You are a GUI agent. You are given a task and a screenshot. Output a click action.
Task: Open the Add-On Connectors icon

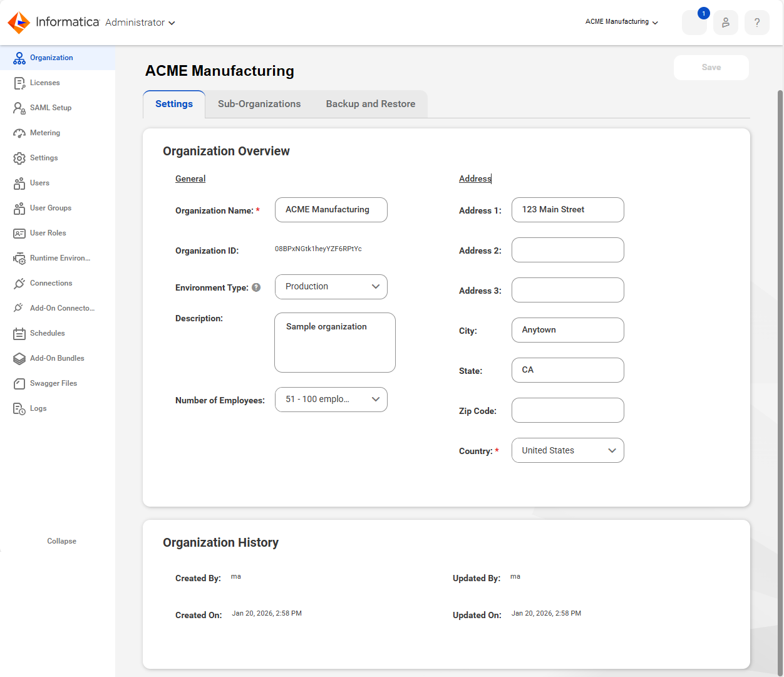coord(19,309)
